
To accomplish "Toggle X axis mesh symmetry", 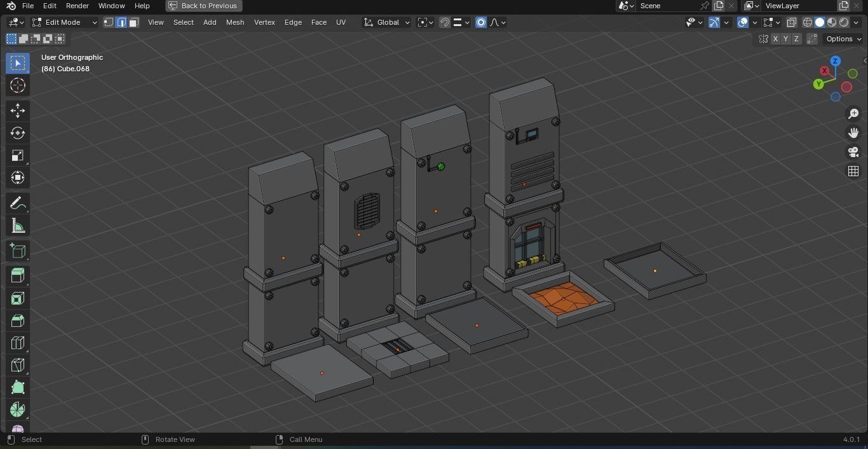I will [x=775, y=39].
